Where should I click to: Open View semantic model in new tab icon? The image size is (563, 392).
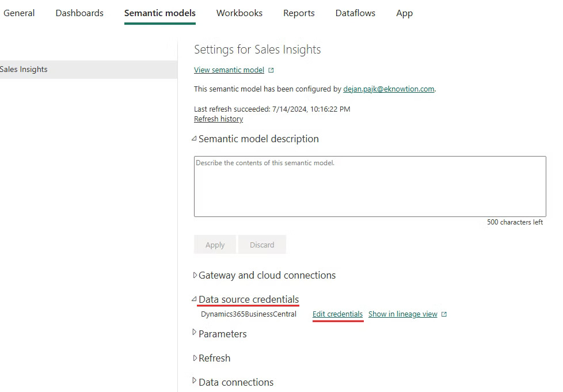pyautogui.click(x=271, y=70)
